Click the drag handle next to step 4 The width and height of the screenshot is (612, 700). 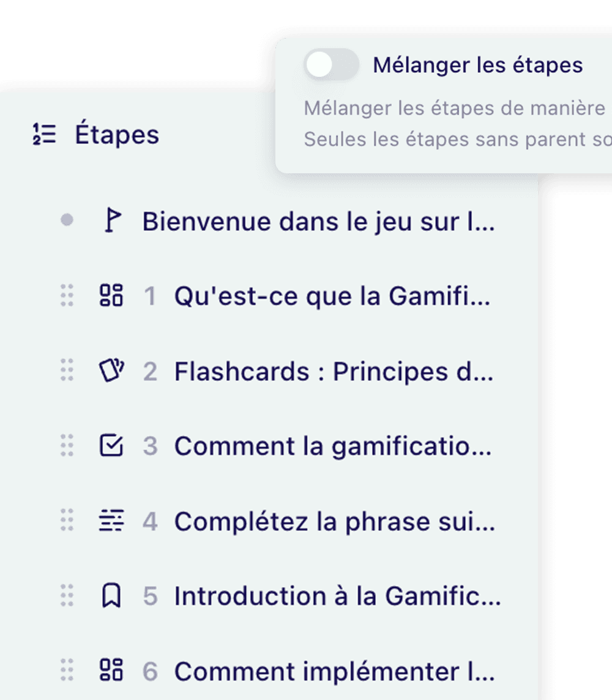pos(67,521)
